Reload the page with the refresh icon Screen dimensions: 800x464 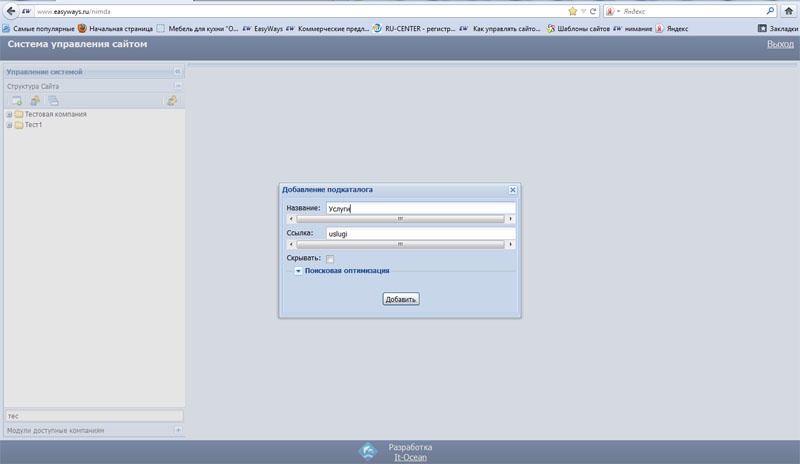593,11
